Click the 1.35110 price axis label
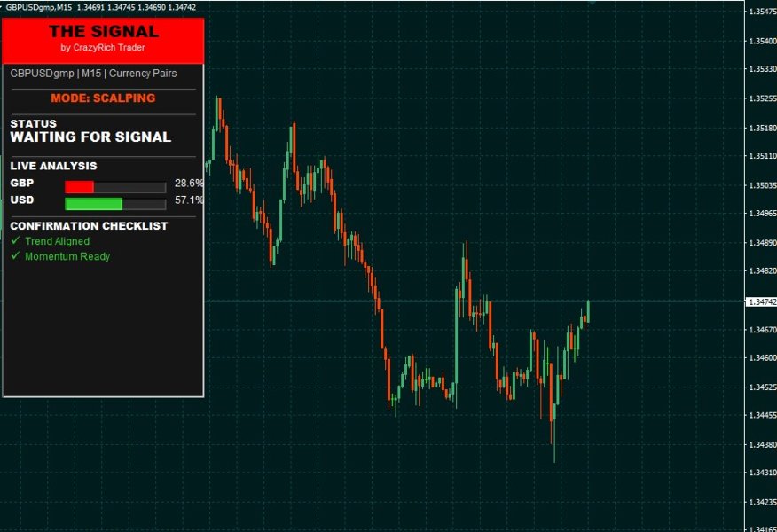The height and width of the screenshot is (532, 777). click(763, 156)
